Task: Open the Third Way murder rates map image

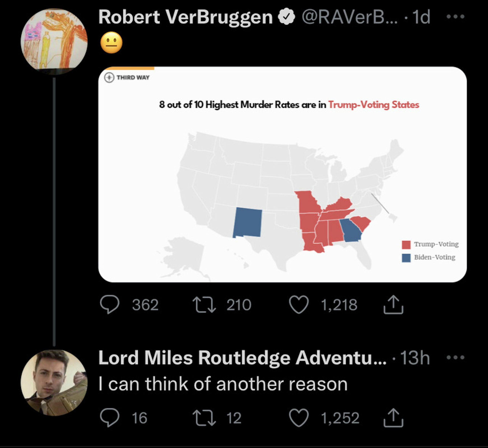Action: click(282, 174)
